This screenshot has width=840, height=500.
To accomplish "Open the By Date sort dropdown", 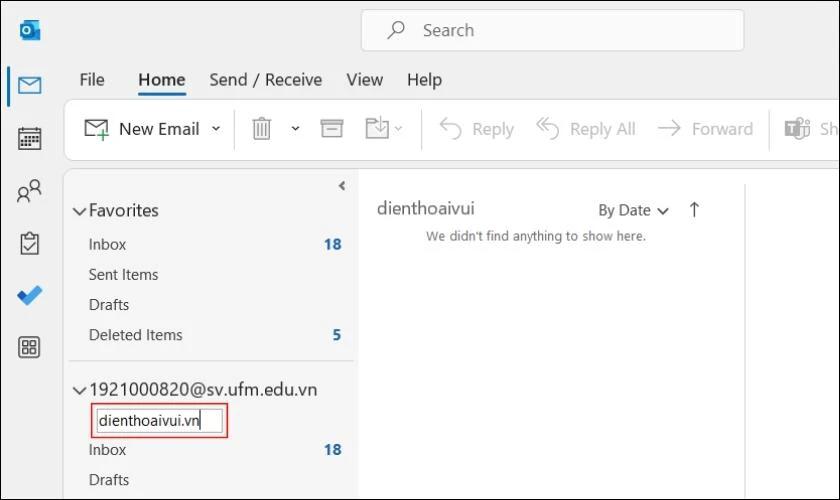I will [633, 210].
